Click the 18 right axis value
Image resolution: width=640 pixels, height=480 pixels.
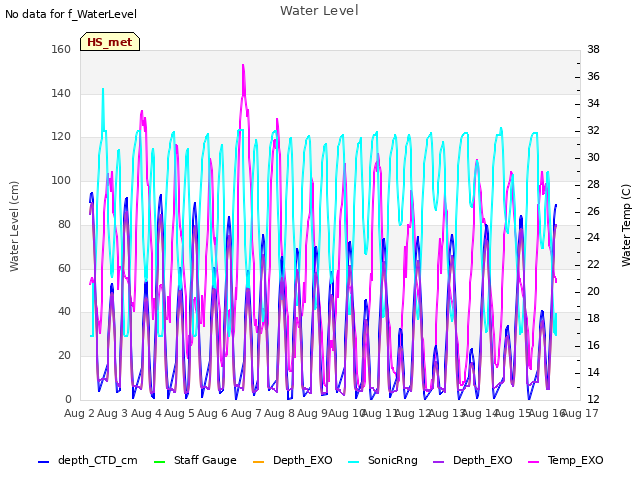(x=593, y=318)
